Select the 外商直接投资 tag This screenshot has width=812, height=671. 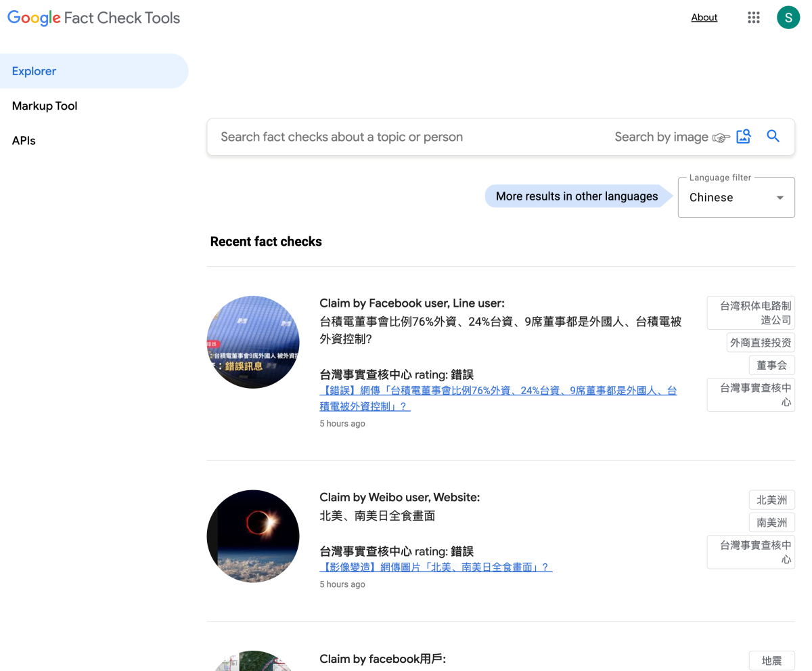(x=761, y=343)
